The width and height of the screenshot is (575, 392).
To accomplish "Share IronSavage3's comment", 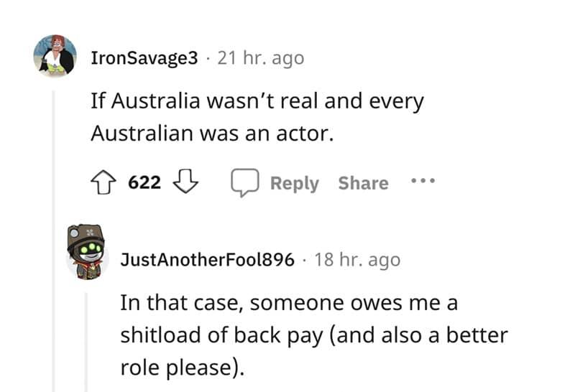I will tap(363, 183).
